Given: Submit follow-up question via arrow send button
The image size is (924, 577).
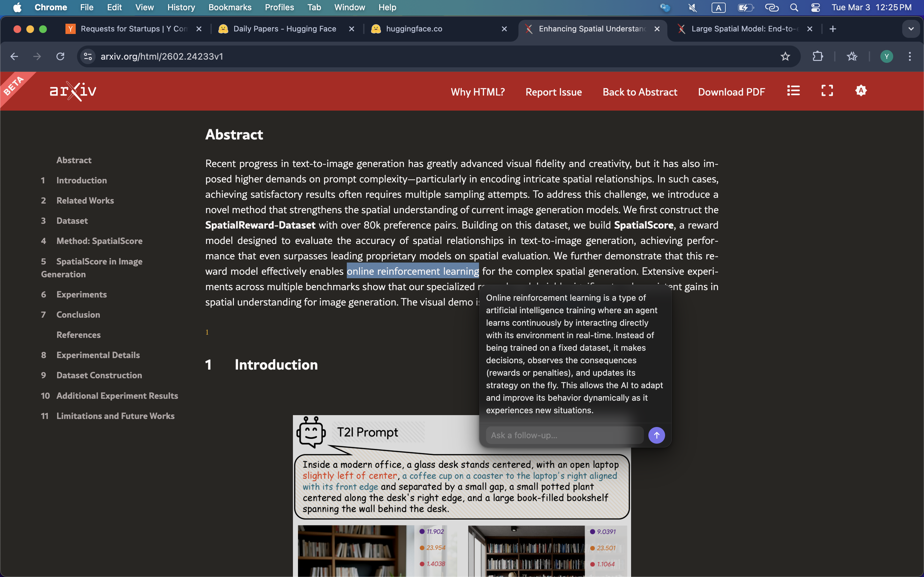Looking at the screenshot, I should pos(656,435).
